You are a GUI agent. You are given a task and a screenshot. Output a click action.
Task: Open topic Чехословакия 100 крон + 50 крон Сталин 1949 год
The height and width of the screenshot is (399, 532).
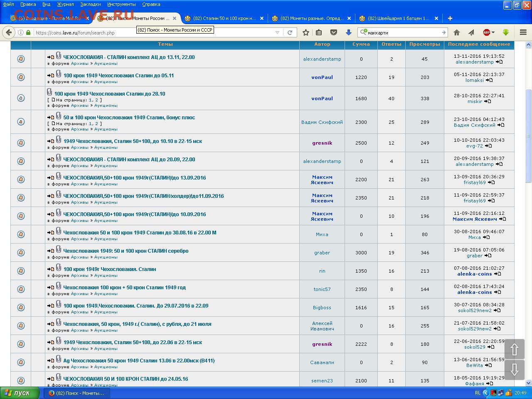pyautogui.click(x=124, y=288)
